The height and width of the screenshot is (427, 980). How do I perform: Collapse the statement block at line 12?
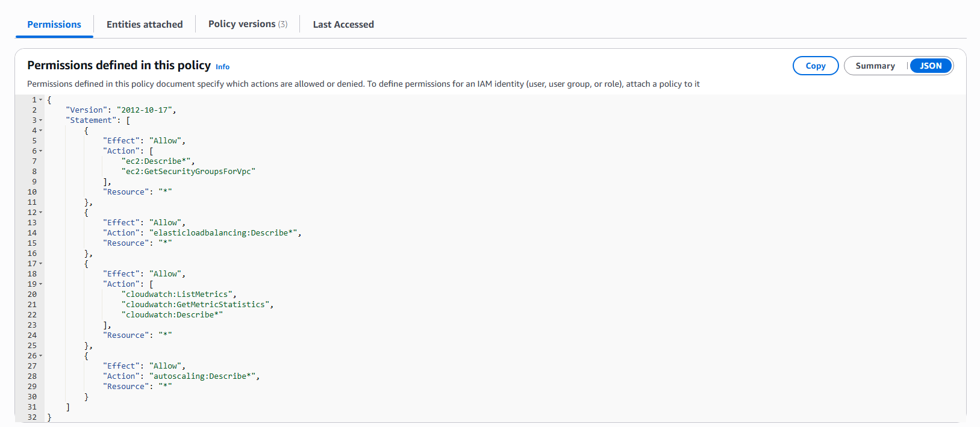click(x=40, y=212)
